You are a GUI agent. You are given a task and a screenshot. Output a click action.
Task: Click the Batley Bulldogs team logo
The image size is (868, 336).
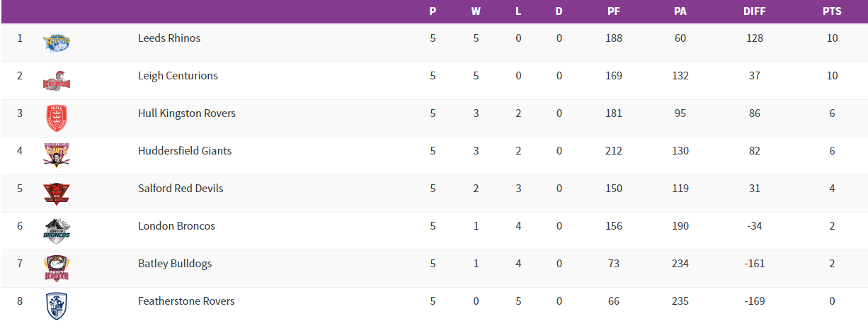[56, 268]
